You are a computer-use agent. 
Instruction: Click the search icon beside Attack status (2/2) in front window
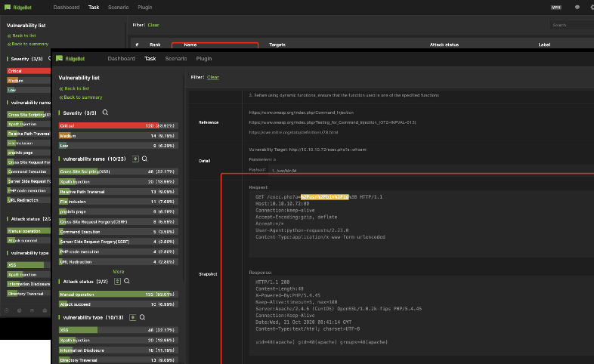127,281
